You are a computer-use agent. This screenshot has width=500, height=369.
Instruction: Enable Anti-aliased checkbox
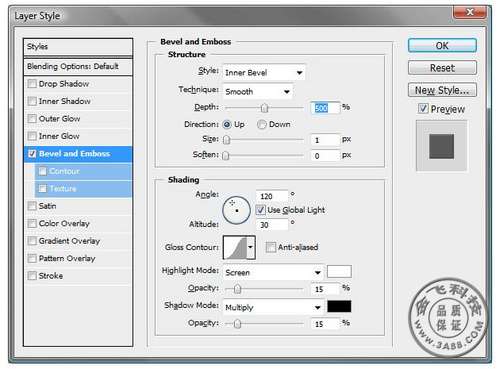pos(270,247)
